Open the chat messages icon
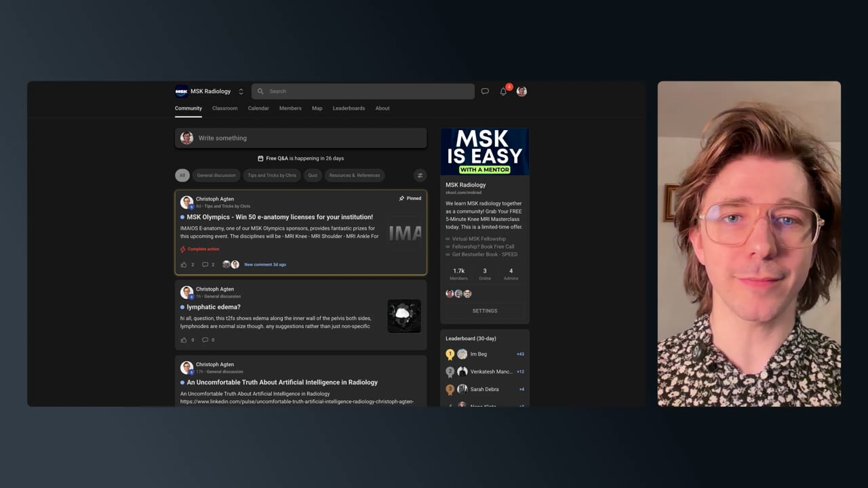The width and height of the screenshot is (868, 488). tap(485, 91)
